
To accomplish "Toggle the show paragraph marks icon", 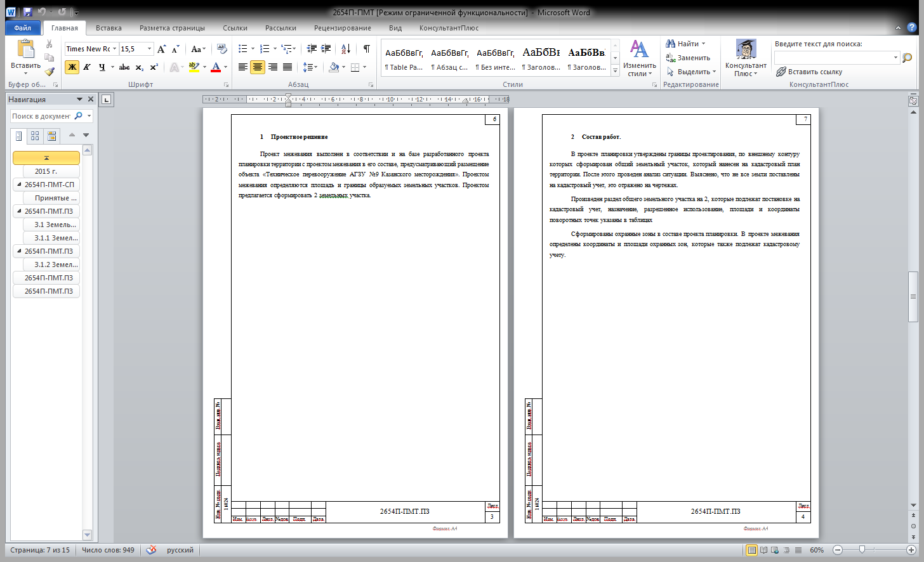I will tap(367, 49).
